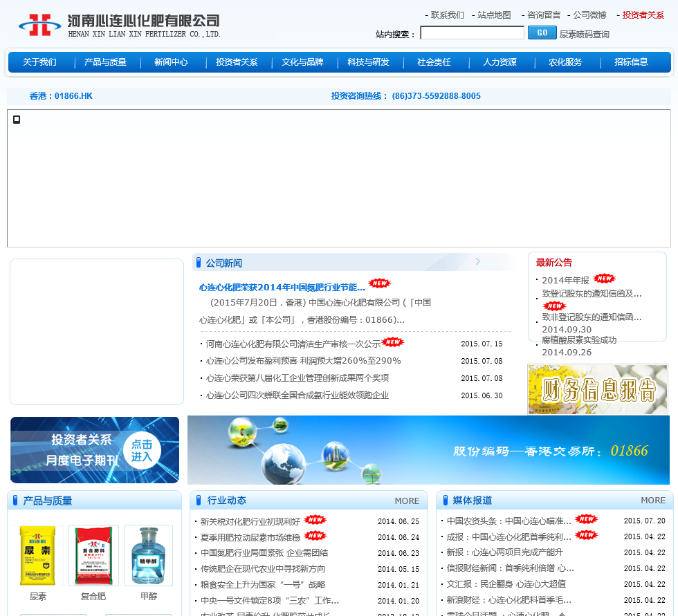Open 公司微博 top link
The width and height of the screenshot is (678, 616).
pyautogui.click(x=589, y=15)
